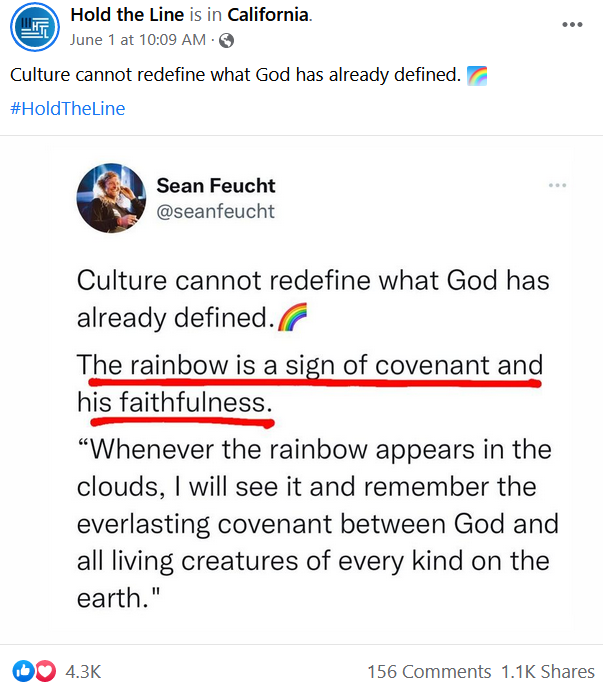Open the 4.3K reactions count

pyautogui.click(x=82, y=671)
